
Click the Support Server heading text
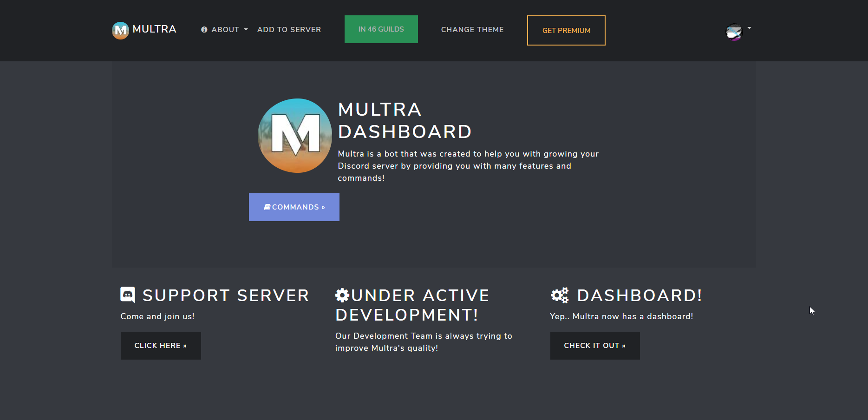point(226,295)
